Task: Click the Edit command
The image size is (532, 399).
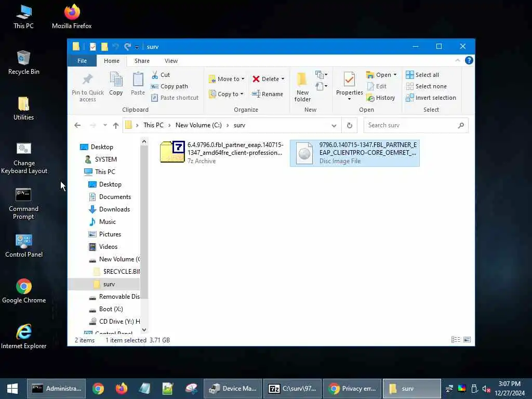Action: point(377,86)
